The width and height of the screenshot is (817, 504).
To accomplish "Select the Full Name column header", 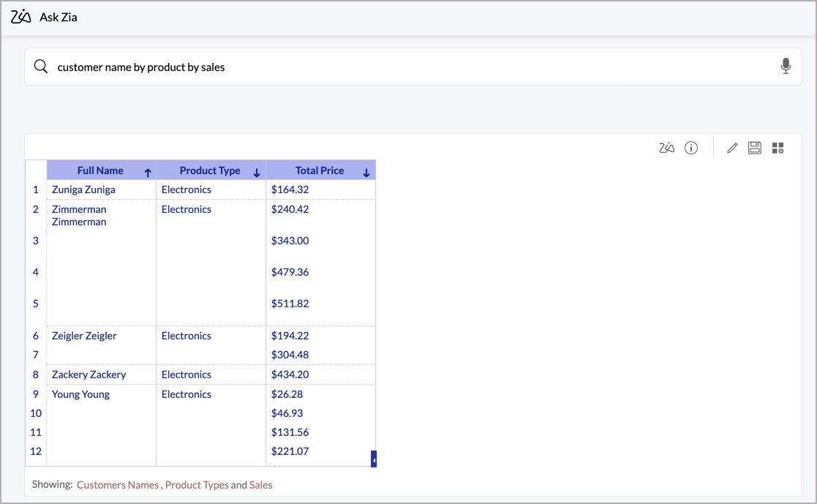I will coord(100,170).
